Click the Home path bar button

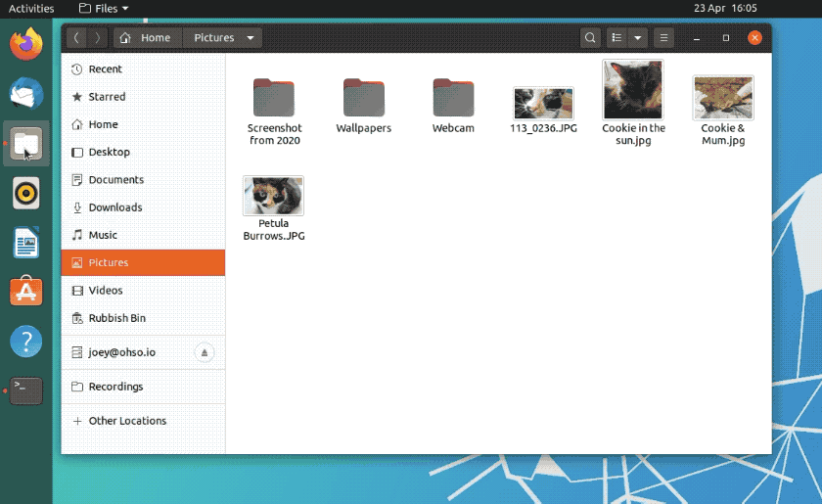[146, 38]
